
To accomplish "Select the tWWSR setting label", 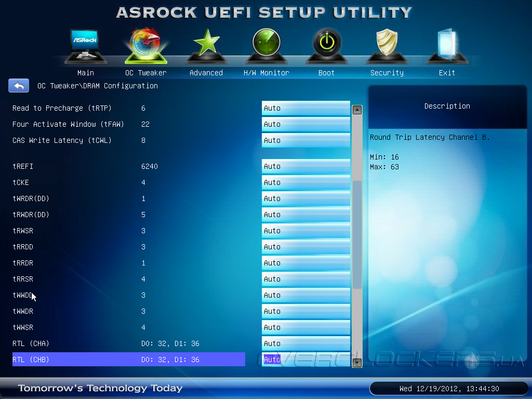I will coord(23,327).
